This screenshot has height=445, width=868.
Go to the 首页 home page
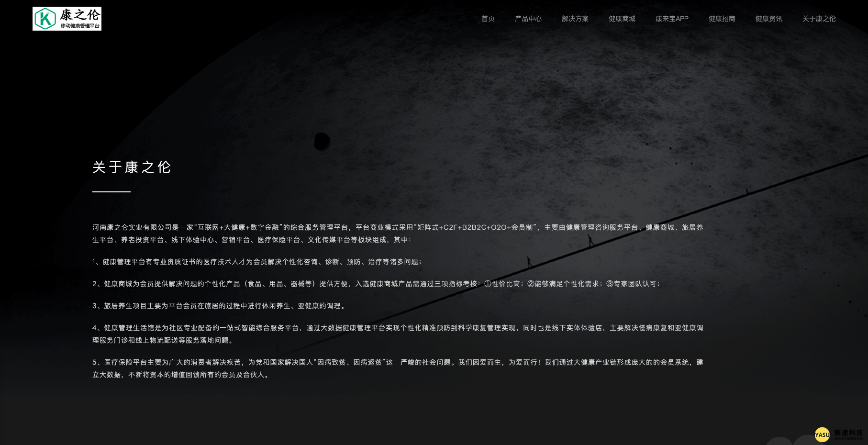(x=488, y=19)
